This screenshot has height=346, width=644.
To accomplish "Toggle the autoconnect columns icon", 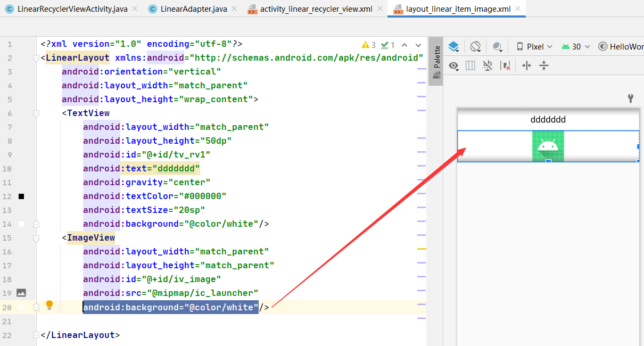I will pos(470,65).
